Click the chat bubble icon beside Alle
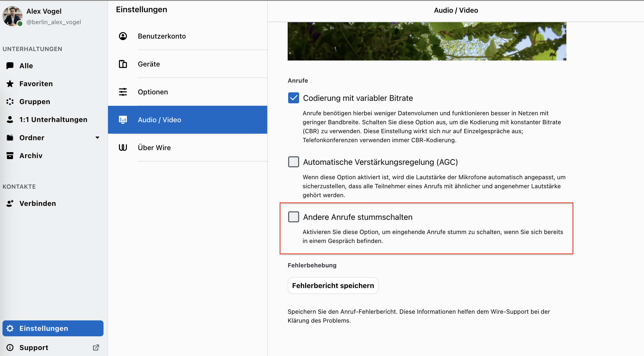The image size is (644, 356). pyautogui.click(x=10, y=66)
